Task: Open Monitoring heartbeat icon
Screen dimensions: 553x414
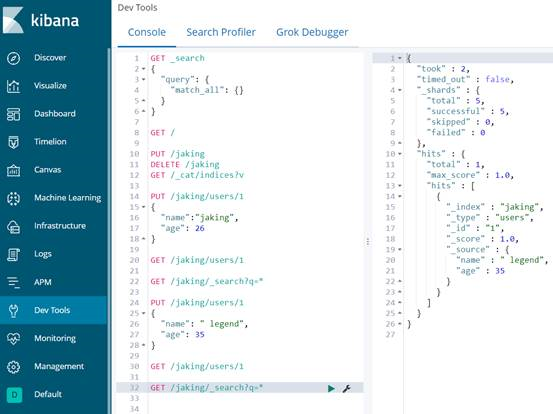Action: 13,339
